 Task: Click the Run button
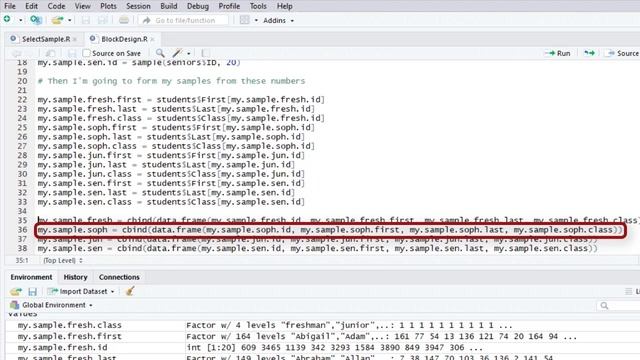558,53
